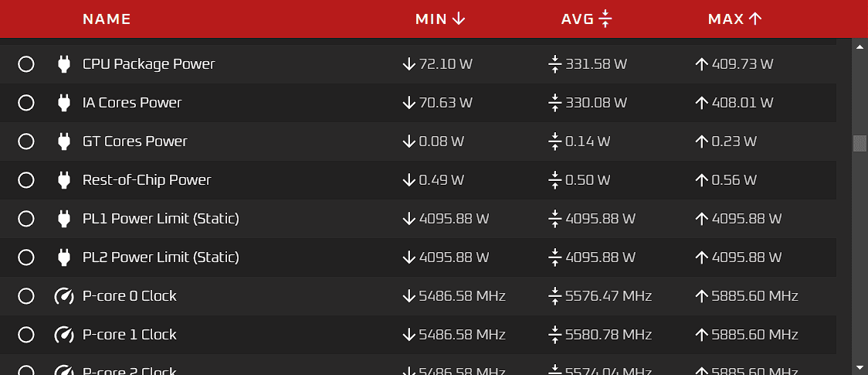This screenshot has width=868, height=375.
Task: Sort by the AVG column header
Action: pyautogui.click(x=586, y=19)
